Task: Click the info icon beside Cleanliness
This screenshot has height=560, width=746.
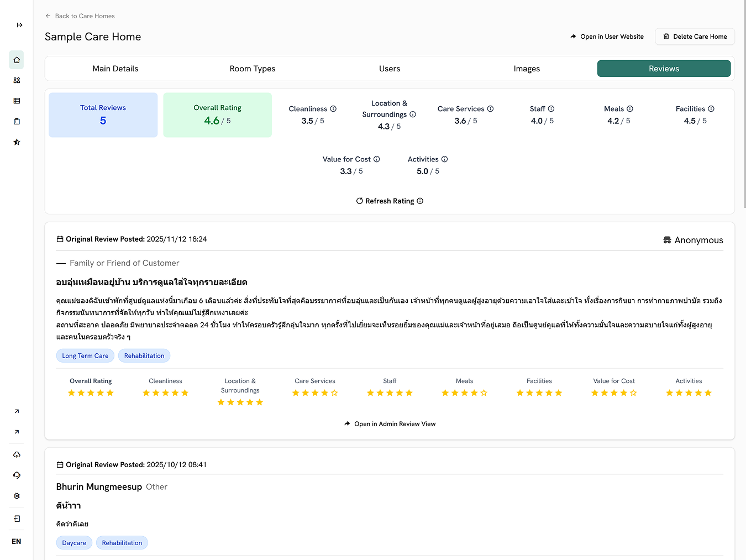Action: (333, 109)
